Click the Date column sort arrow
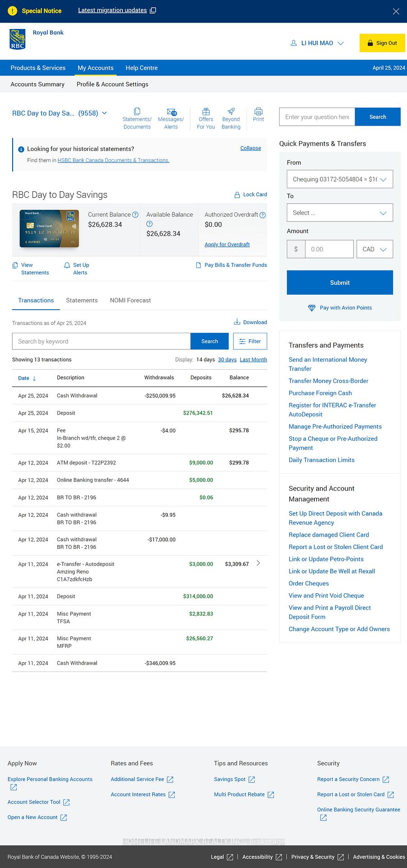407x868 pixels. (34, 378)
